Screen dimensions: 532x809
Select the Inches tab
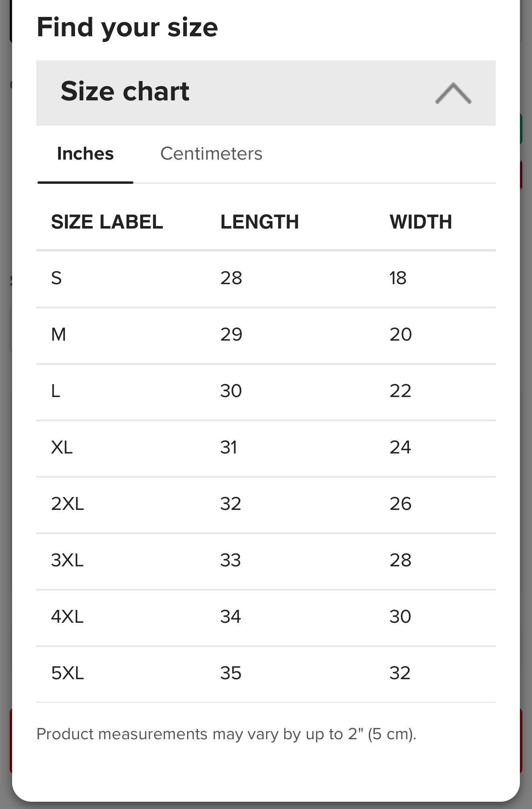tap(85, 154)
